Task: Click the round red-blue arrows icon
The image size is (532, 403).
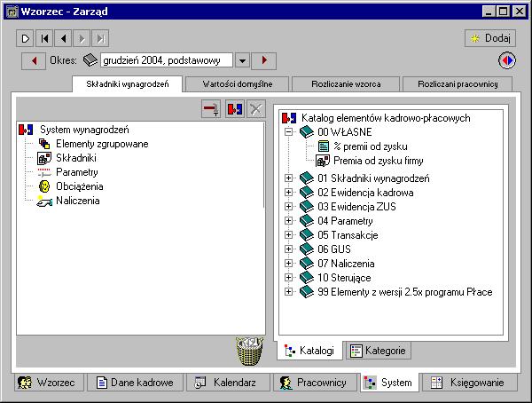Action: click(x=507, y=60)
